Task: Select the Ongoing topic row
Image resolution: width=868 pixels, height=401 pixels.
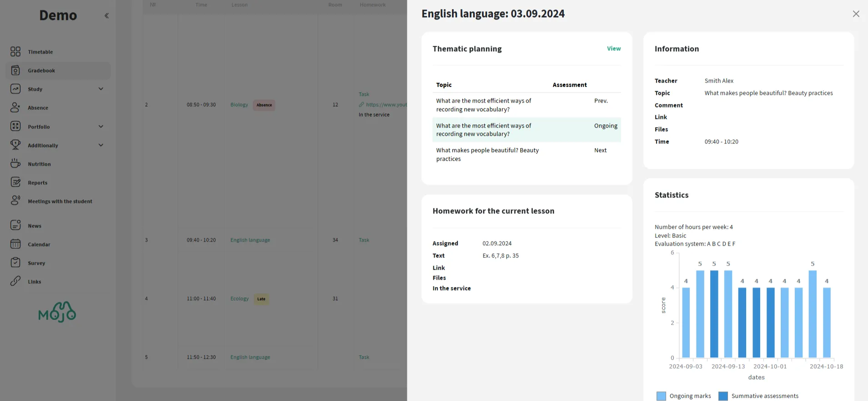Action: pos(526,130)
